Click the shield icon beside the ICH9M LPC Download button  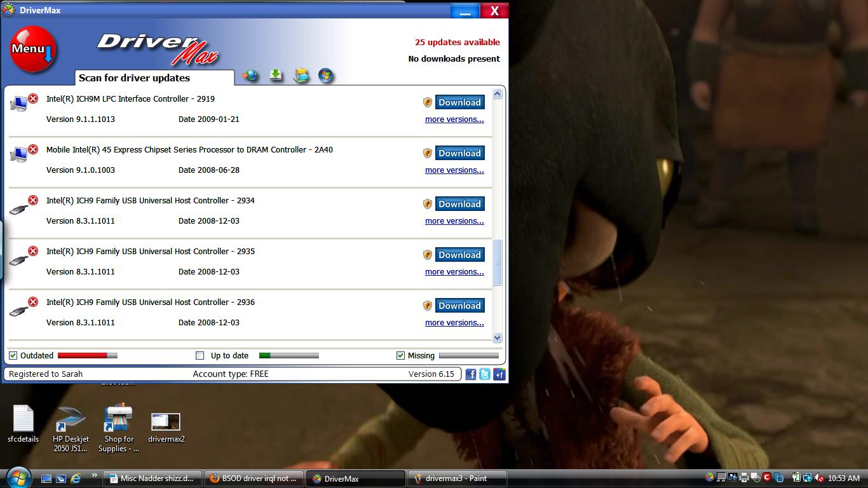point(428,102)
